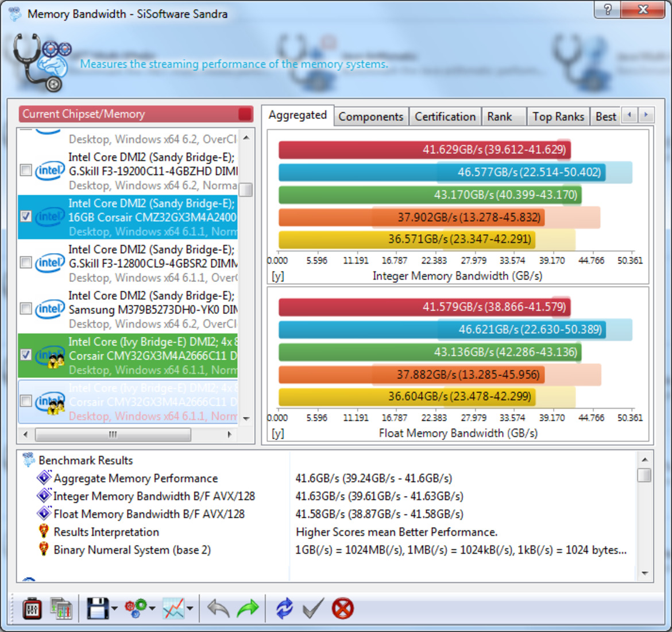672x632 pixels.
Task: Click the copy results chart icon
Action: click(x=60, y=608)
